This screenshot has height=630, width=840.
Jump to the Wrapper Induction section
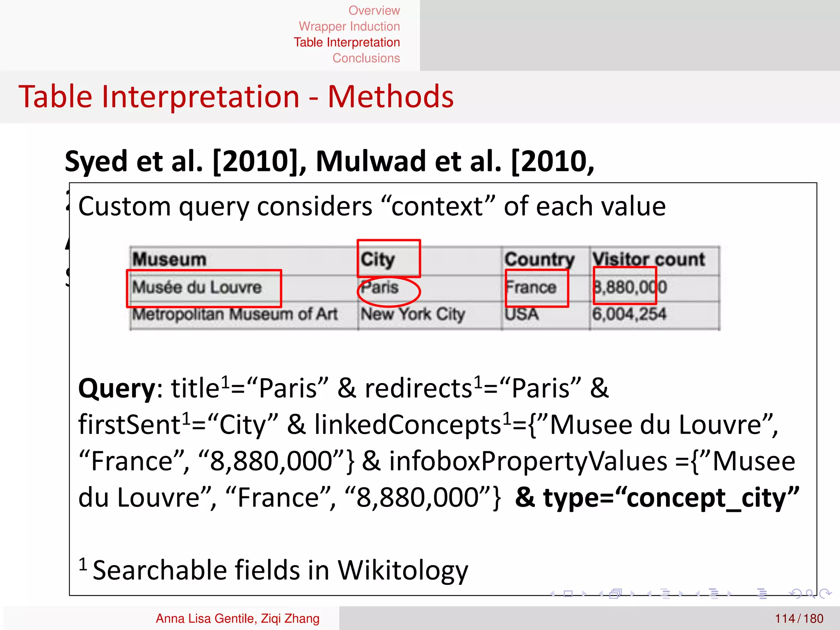349,26
